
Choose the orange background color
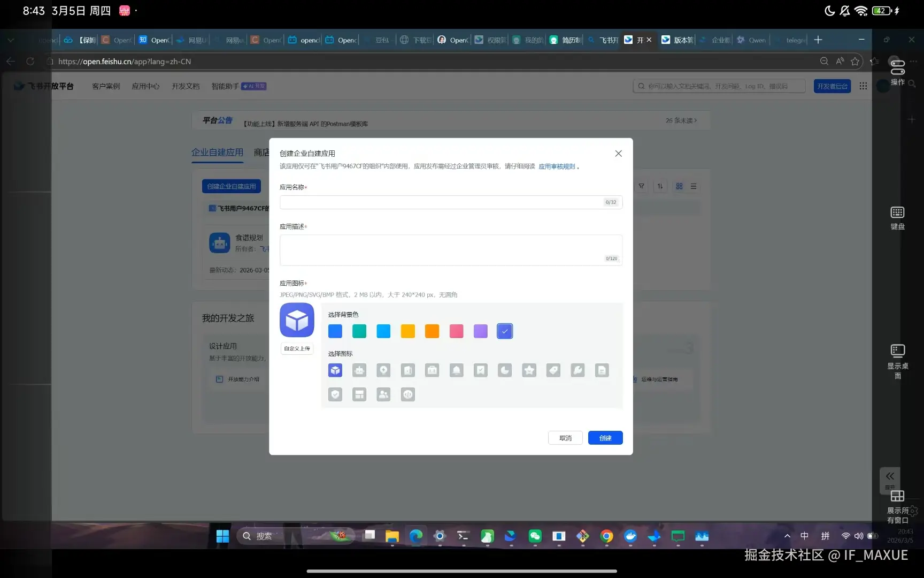(x=432, y=331)
